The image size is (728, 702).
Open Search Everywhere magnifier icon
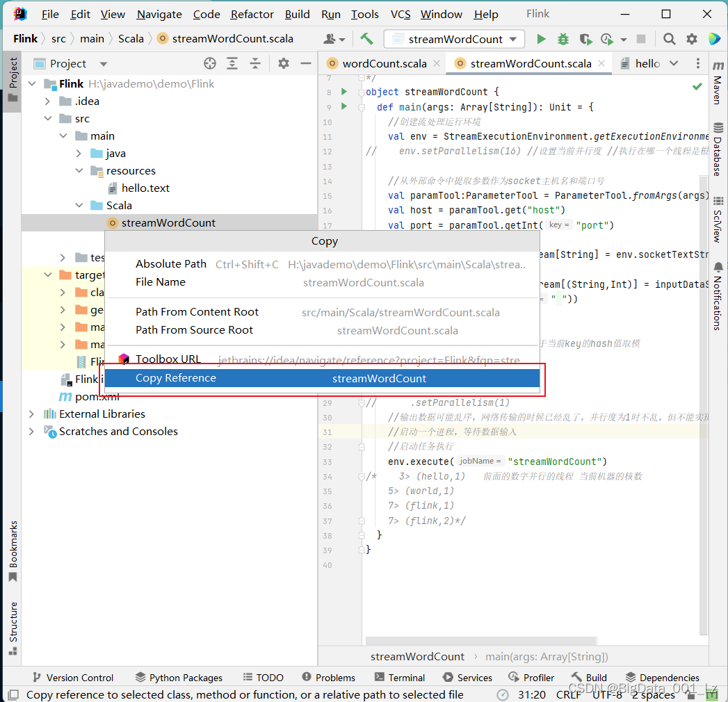point(669,39)
